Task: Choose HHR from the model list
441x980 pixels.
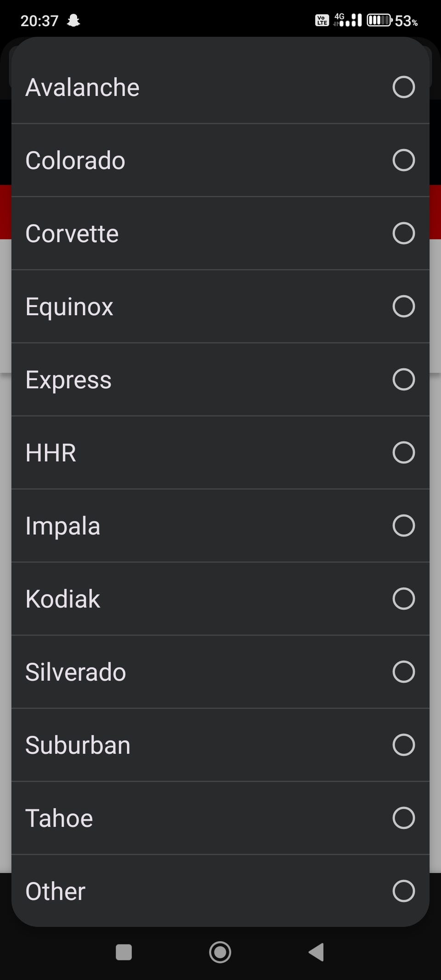Action: [51, 453]
